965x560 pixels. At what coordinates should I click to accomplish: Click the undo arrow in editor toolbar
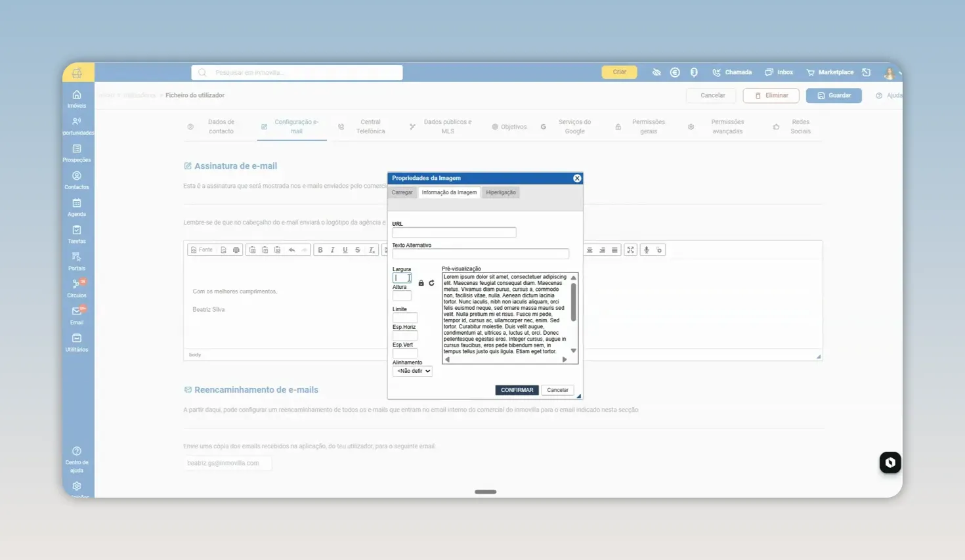291,249
